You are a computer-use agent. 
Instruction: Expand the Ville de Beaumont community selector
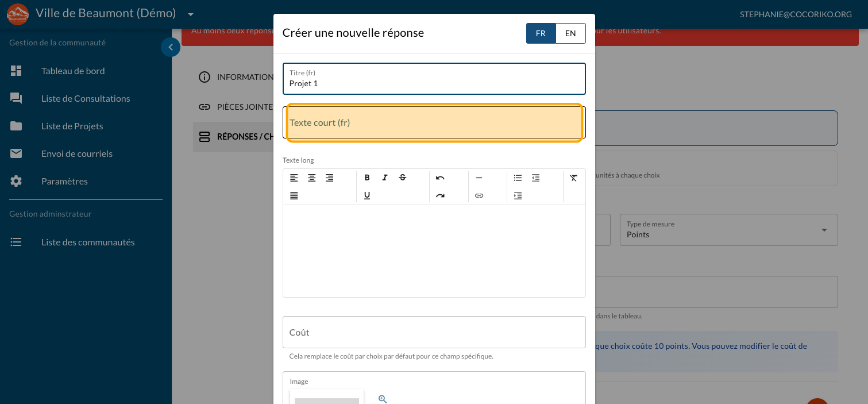(191, 14)
